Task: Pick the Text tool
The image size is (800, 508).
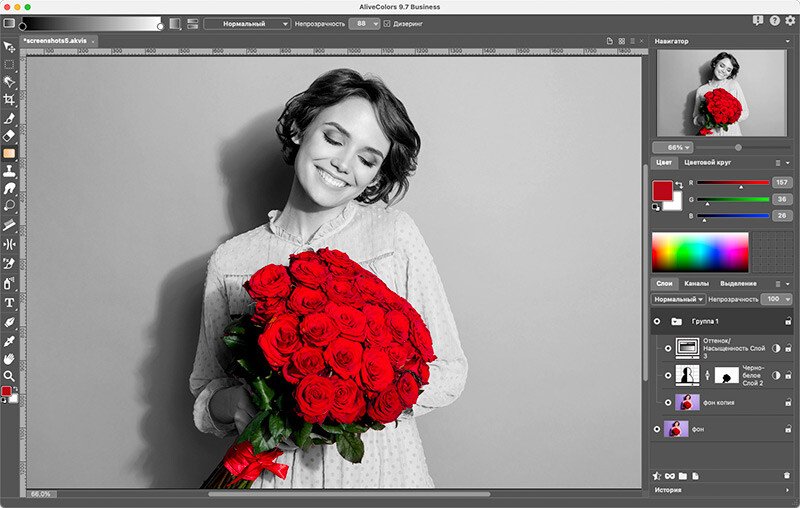Action: click(x=9, y=302)
